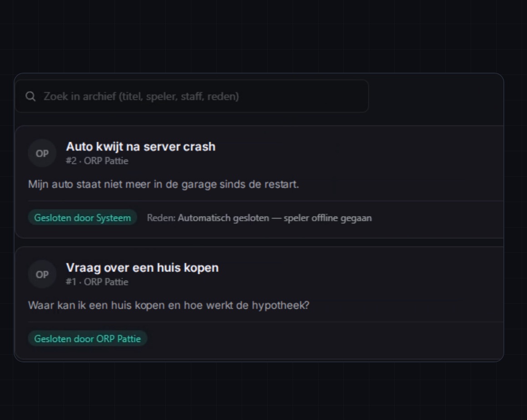
Task: Select the '#2 · ORP Pattie' subtitle
Action: (x=97, y=161)
